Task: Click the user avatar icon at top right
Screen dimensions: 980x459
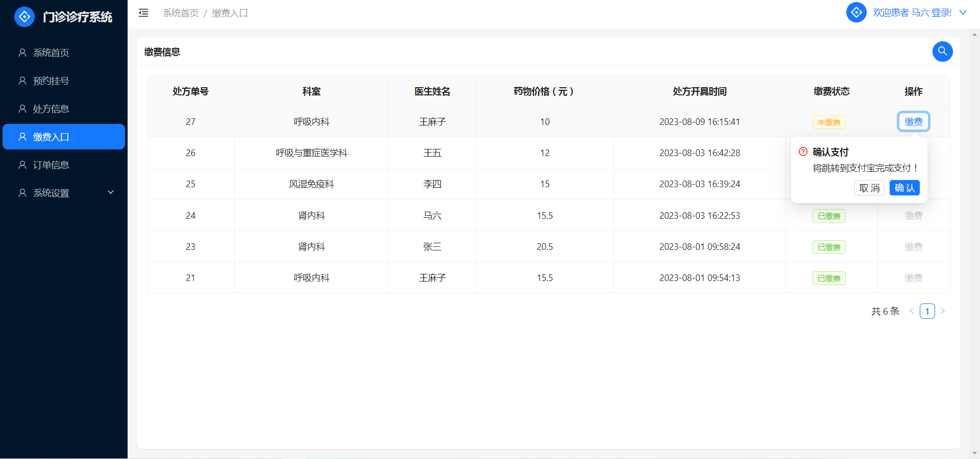Action: (x=856, y=12)
